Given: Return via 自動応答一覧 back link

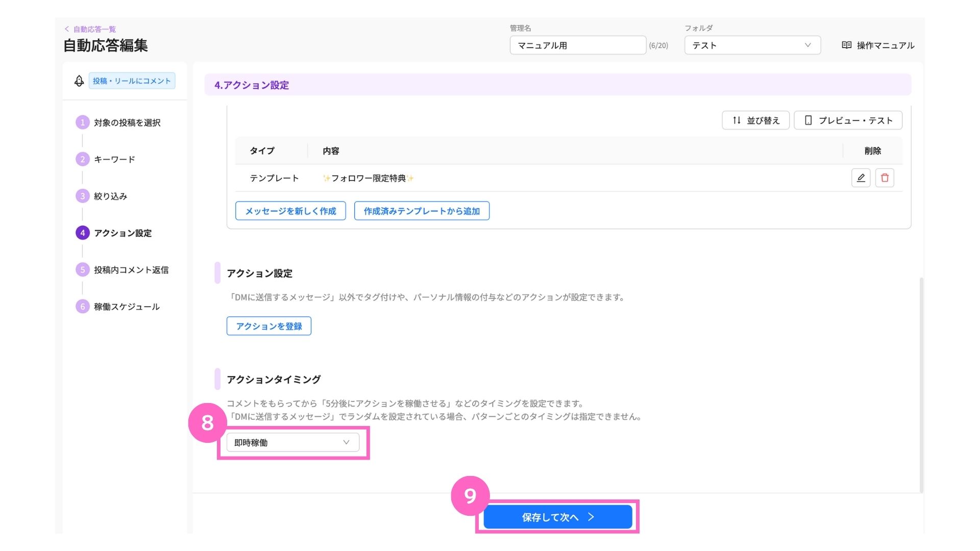Looking at the screenshot, I should point(91,29).
